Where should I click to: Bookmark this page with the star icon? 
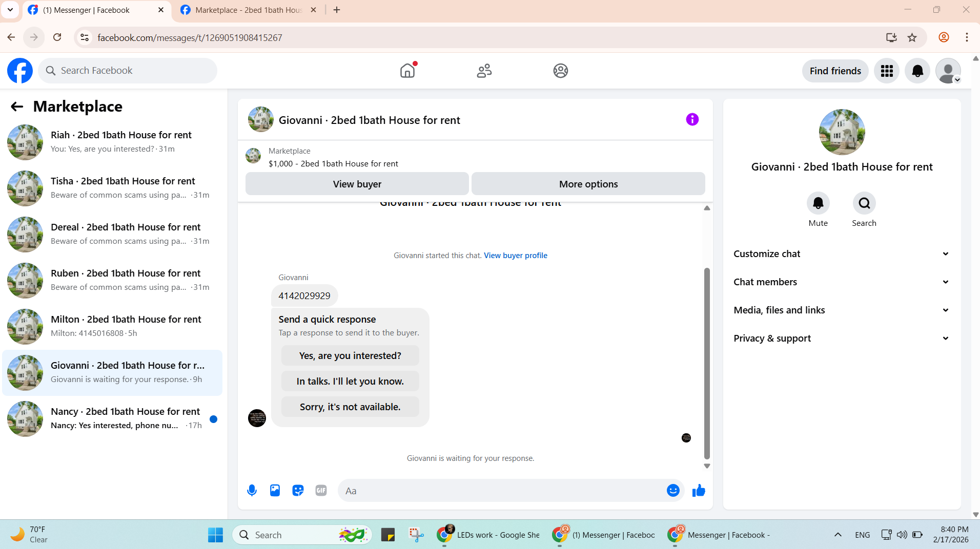912,37
